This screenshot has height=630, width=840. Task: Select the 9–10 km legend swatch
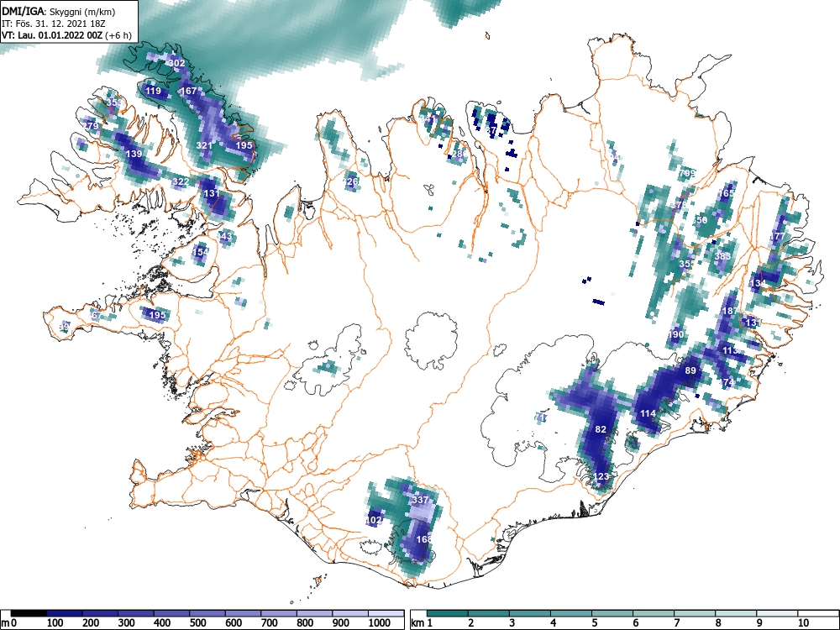[x=777, y=613]
